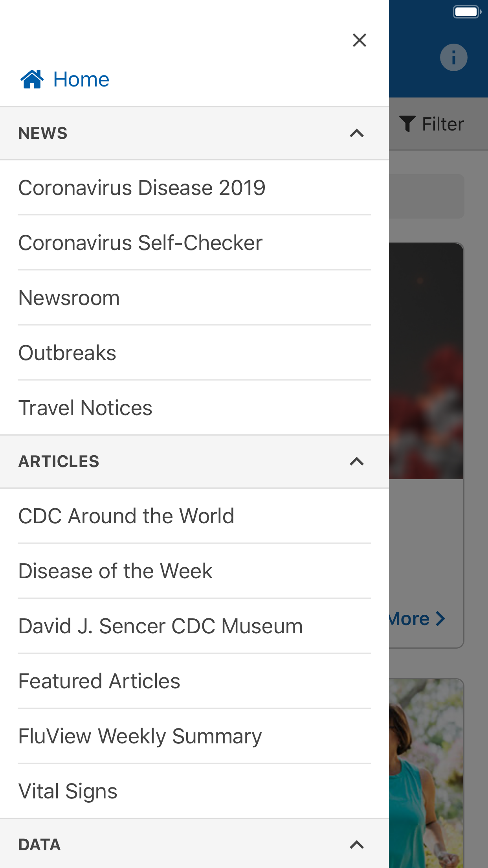This screenshot has width=488, height=868.
Task: Close the navigation menu with X icon
Action: click(x=359, y=40)
